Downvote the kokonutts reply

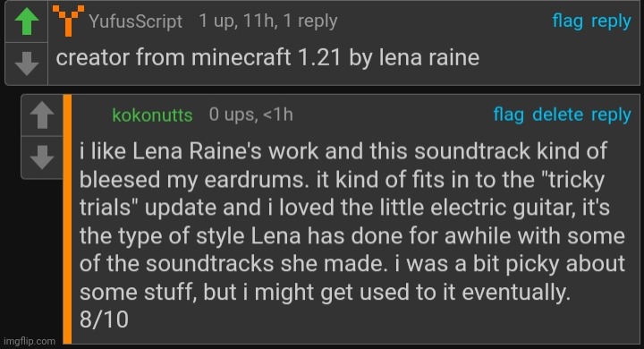coord(42,157)
